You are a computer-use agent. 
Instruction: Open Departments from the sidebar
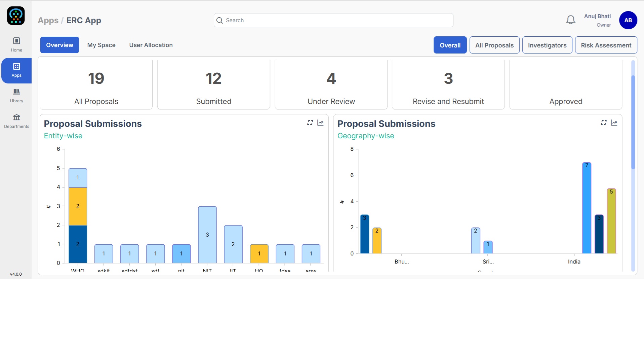[16, 121]
